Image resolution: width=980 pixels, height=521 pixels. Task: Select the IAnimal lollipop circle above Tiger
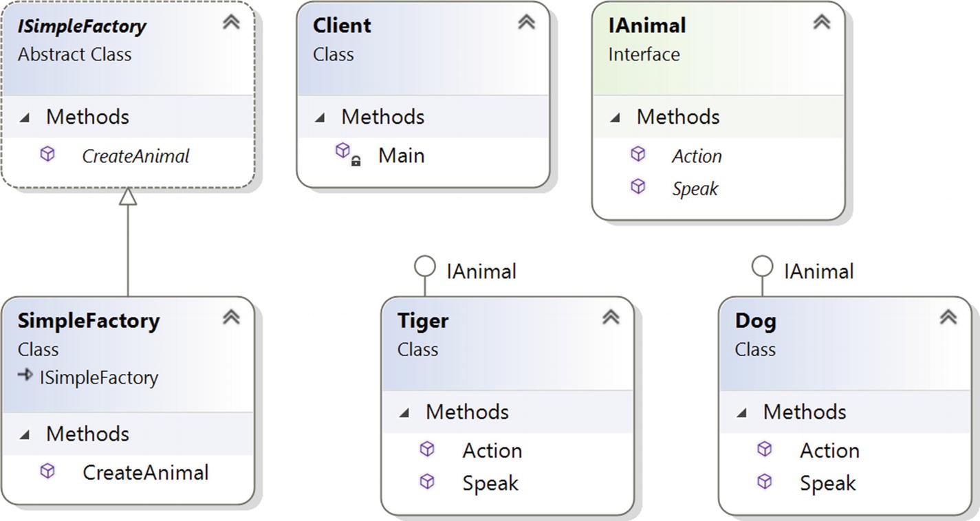(425, 267)
